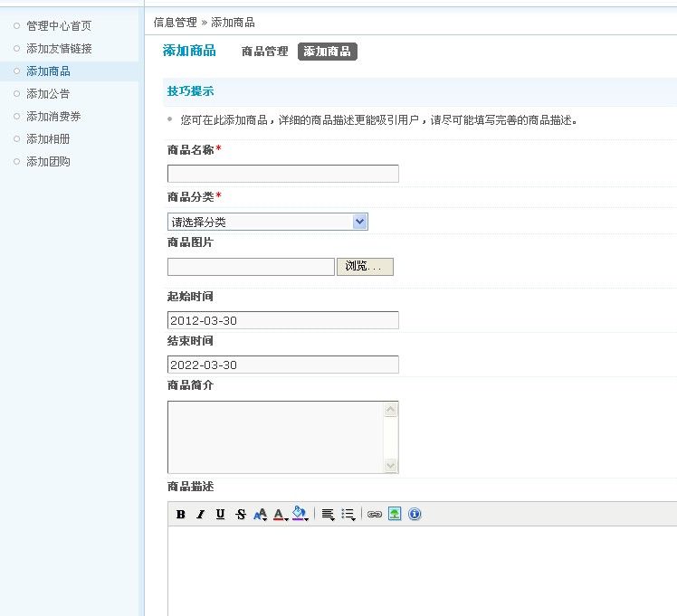The height and width of the screenshot is (616, 677).
Task: Select the 添加商品 tab button
Action: [328, 52]
